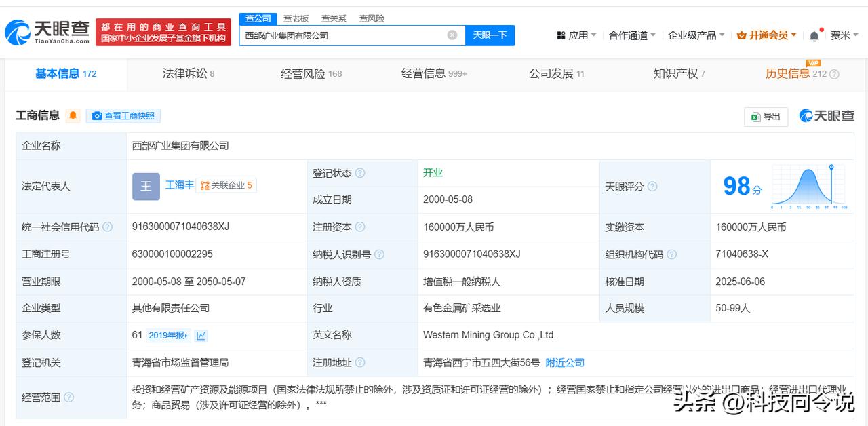Click the orange alert bell beside 工商信息
This screenshot has width=868, height=426.
(73, 115)
